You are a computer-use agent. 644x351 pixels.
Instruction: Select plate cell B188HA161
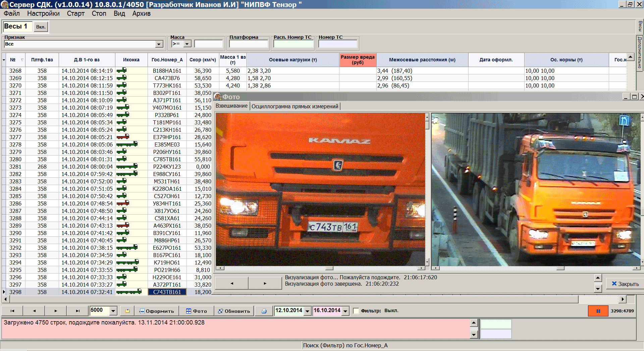click(167, 71)
